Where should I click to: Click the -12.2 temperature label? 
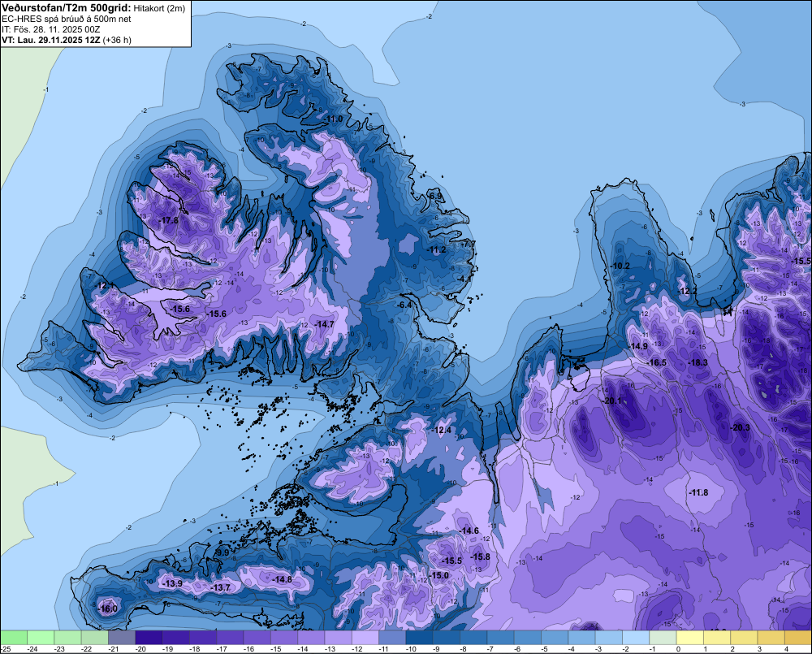(x=687, y=291)
